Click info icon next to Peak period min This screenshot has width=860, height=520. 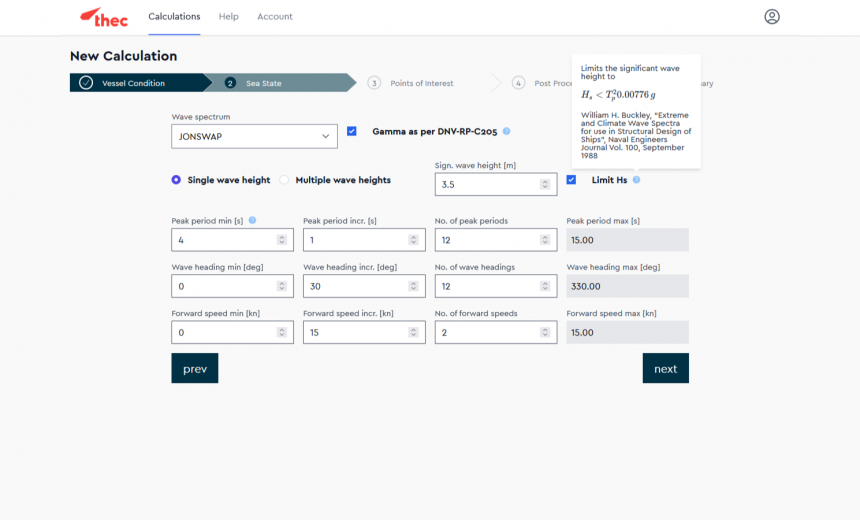pos(252,221)
